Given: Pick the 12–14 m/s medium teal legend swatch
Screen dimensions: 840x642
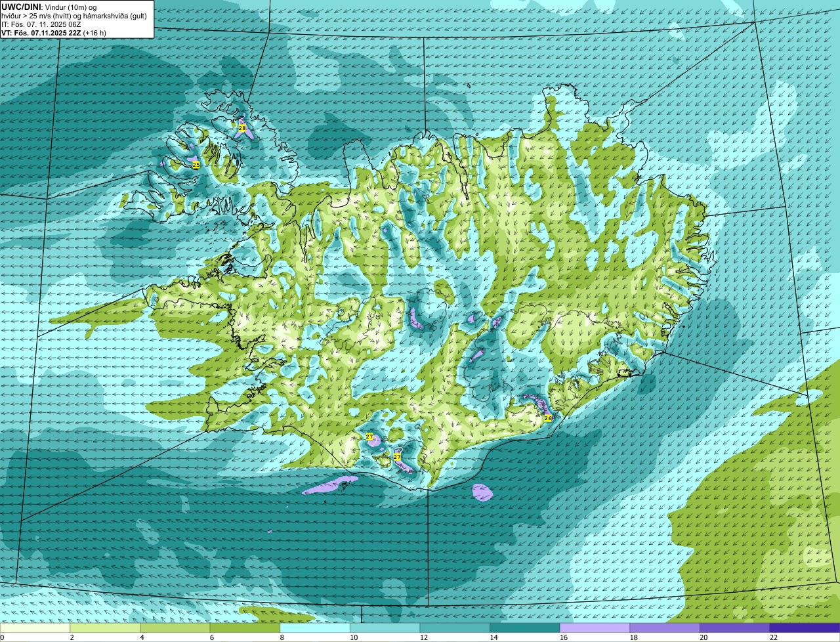Looking at the screenshot, I should pyautogui.click(x=455, y=628).
